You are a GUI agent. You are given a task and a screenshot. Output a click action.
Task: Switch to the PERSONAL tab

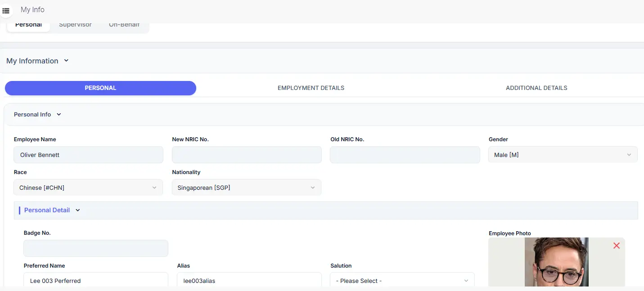(100, 88)
